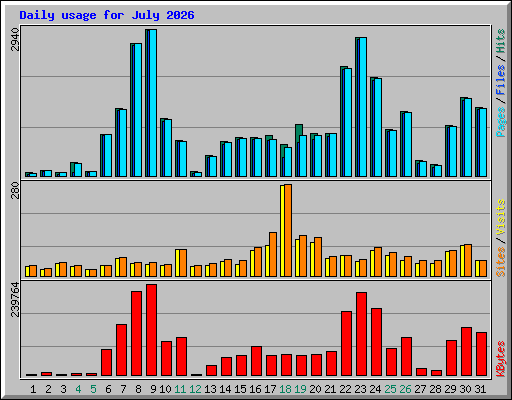512x400 pixels.
Task: Select the day 24 visits bar
Action: click(372, 263)
